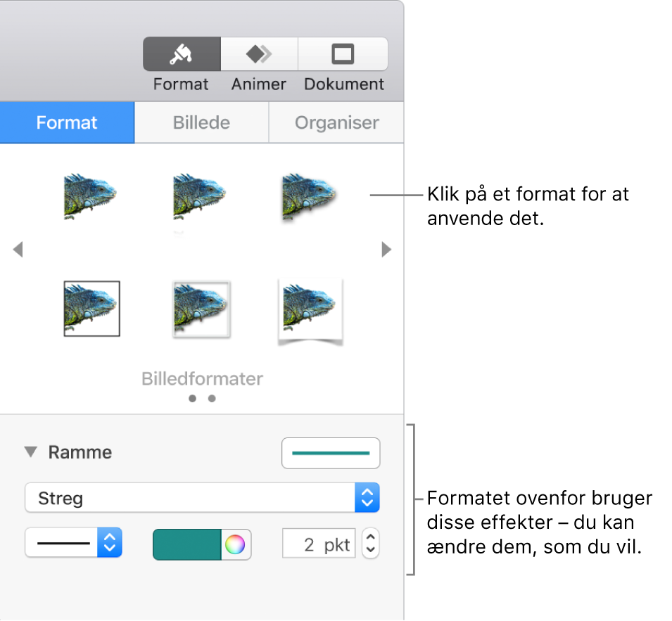Decrease border width with stepper down arrow

coord(371,551)
